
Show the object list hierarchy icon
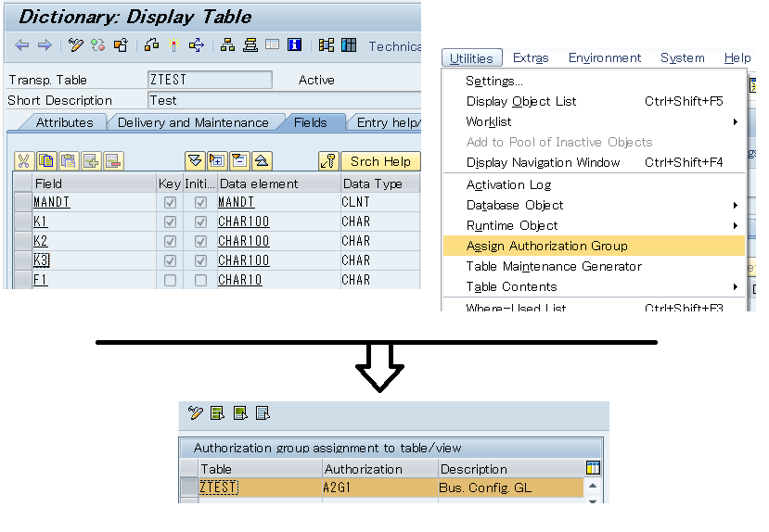point(227,45)
